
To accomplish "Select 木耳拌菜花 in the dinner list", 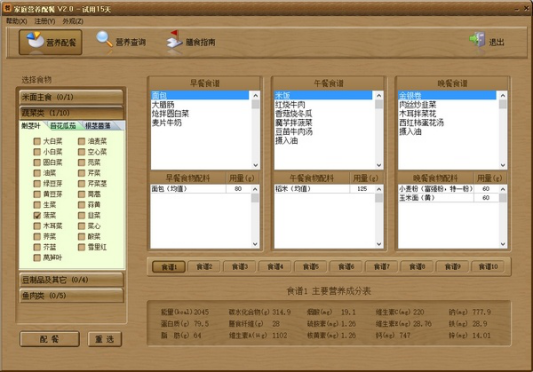I will pos(447,114).
